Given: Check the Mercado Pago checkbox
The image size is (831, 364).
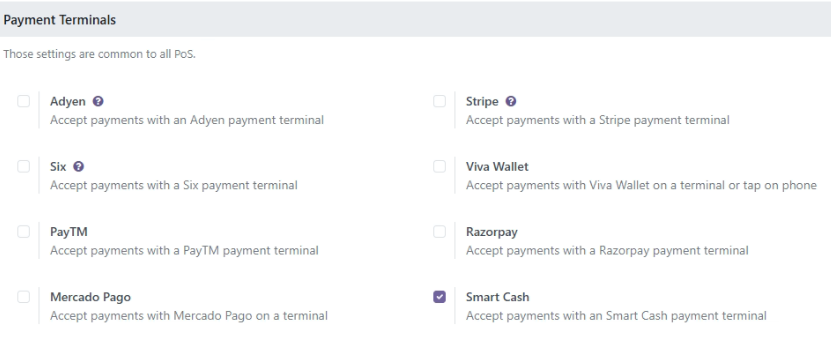Looking at the screenshot, I should [23, 297].
